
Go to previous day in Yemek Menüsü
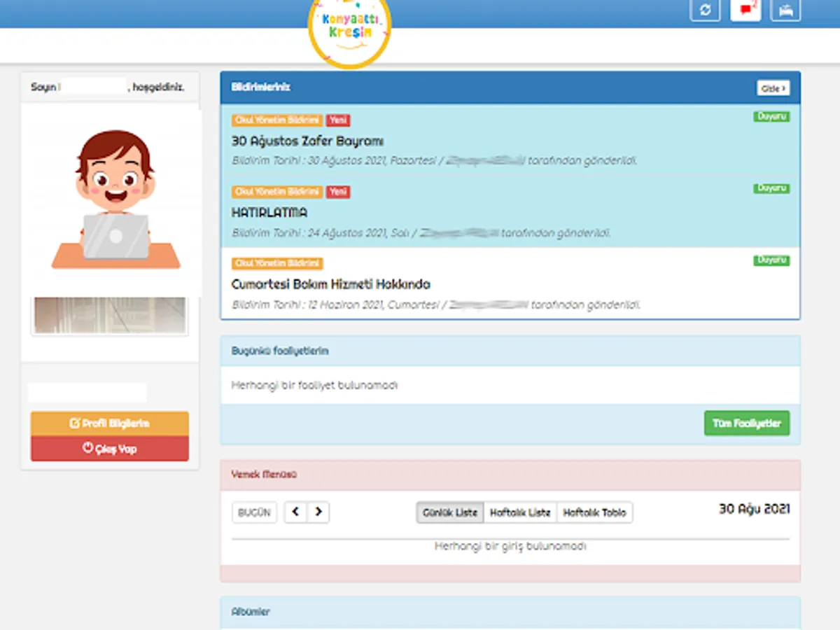click(295, 512)
